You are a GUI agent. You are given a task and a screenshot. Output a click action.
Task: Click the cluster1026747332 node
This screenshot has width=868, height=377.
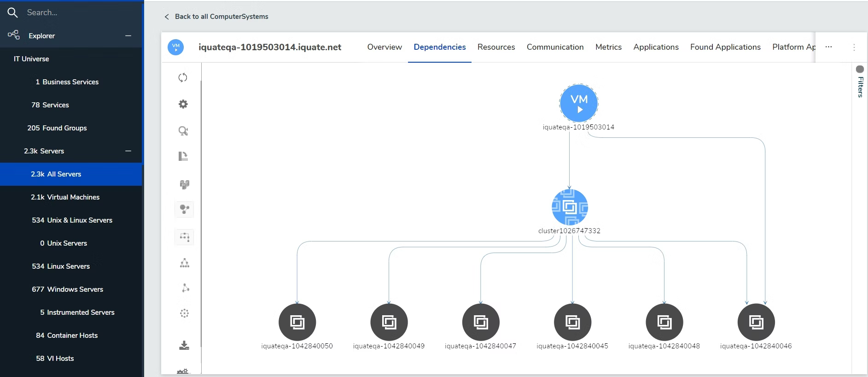570,207
